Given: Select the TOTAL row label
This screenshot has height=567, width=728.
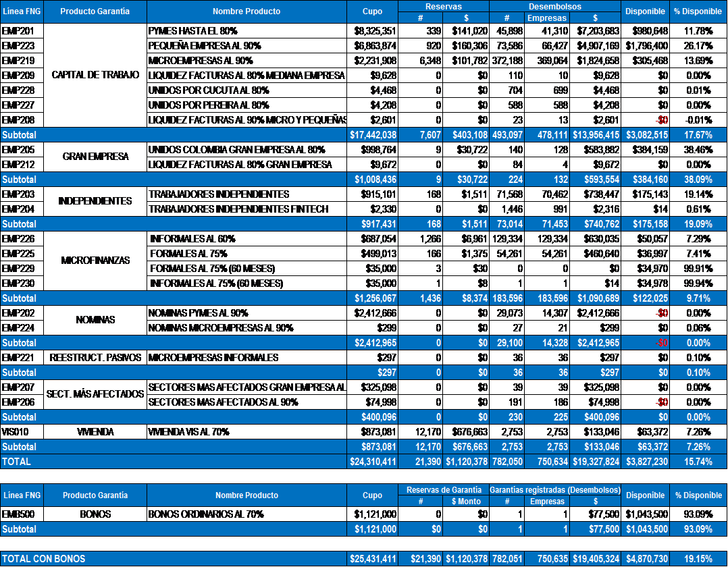Looking at the screenshot, I should pos(16,462).
